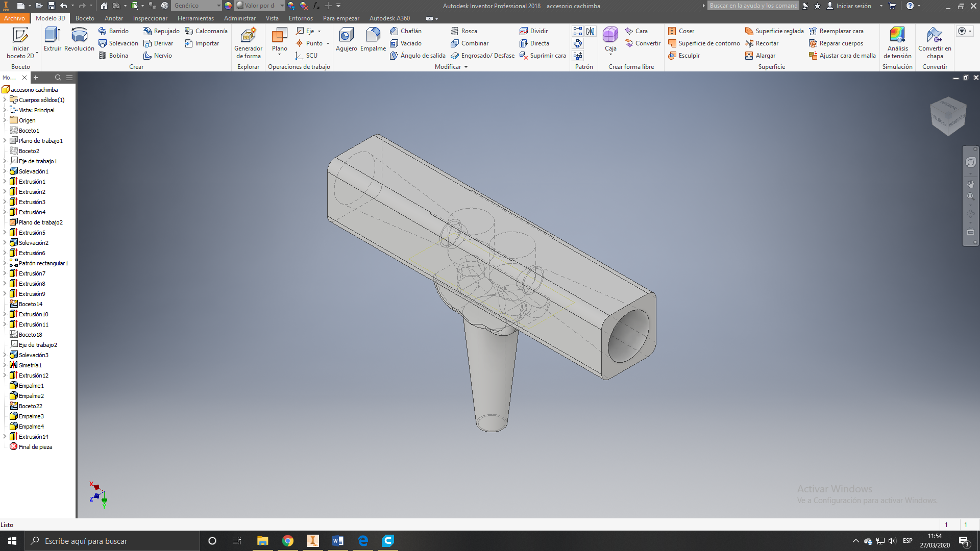Click the appearance color wheel swatch
This screenshot has width=980, height=551.
point(228,6)
